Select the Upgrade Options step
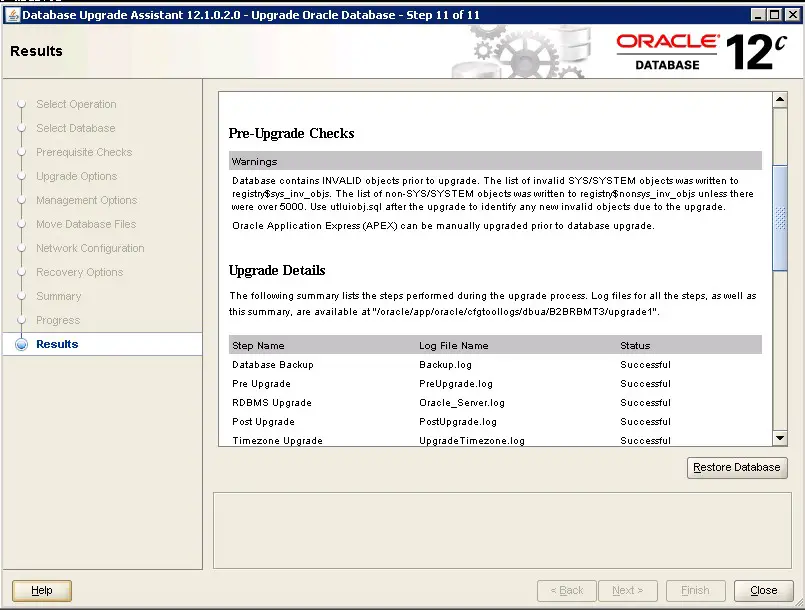Screen dimensions: 805x610 click(x=76, y=176)
